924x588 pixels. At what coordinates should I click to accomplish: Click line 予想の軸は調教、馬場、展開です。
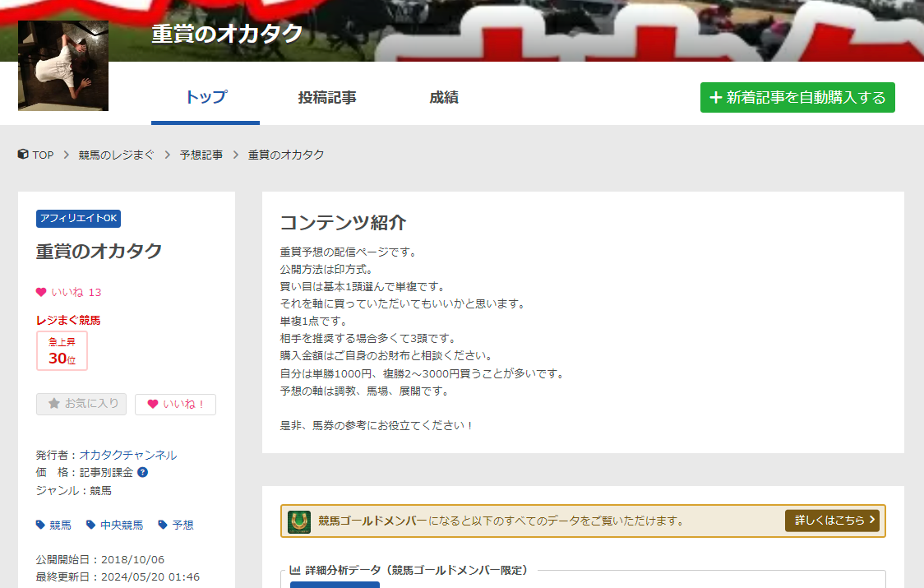click(x=365, y=391)
